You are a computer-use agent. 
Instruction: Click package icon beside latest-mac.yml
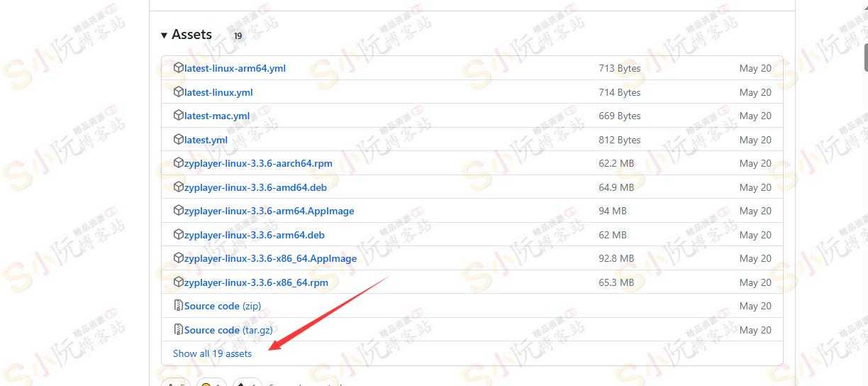click(179, 116)
